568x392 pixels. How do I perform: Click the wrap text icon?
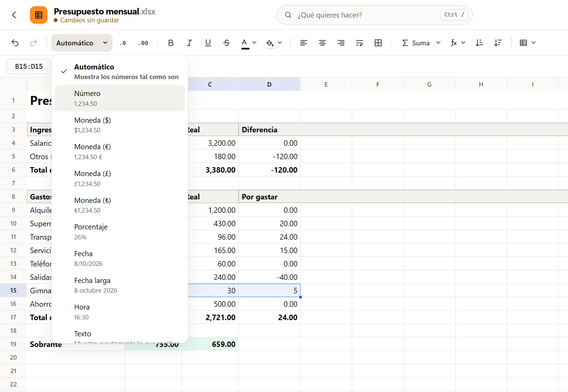pyautogui.click(x=359, y=43)
